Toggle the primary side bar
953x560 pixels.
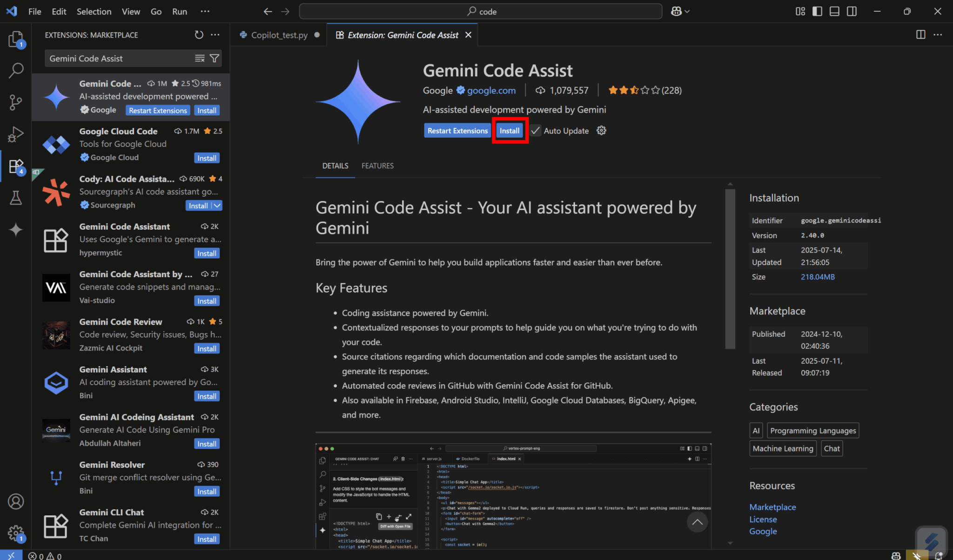point(817,11)
